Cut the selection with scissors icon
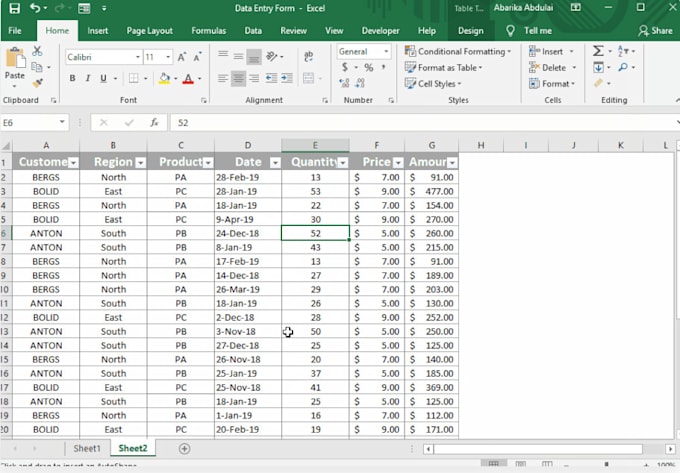This screenshot has width=680, height=473. (37, 51)
